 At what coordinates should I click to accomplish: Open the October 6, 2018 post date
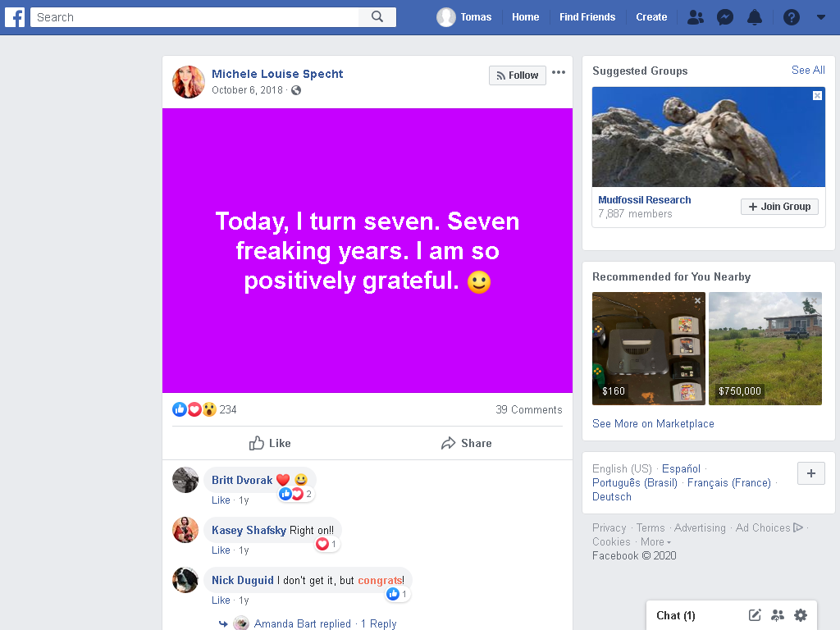247,90
